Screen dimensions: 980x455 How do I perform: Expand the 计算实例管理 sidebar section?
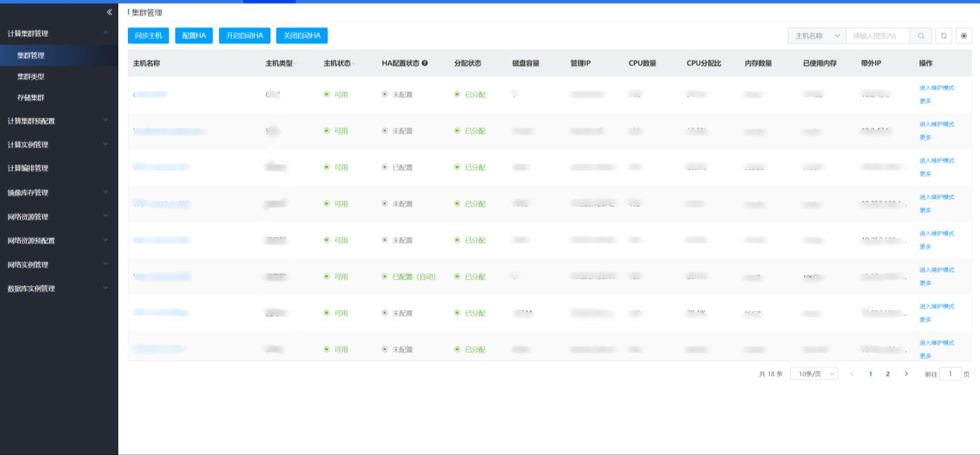click(59, 145)
